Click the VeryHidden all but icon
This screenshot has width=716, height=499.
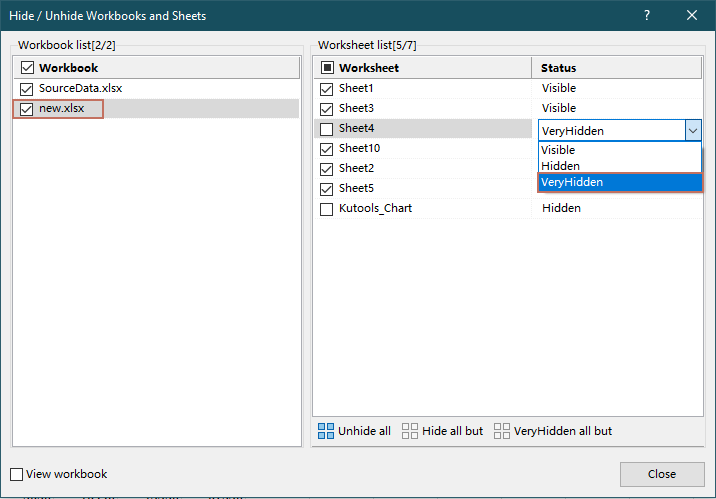[x=502, y=431]
